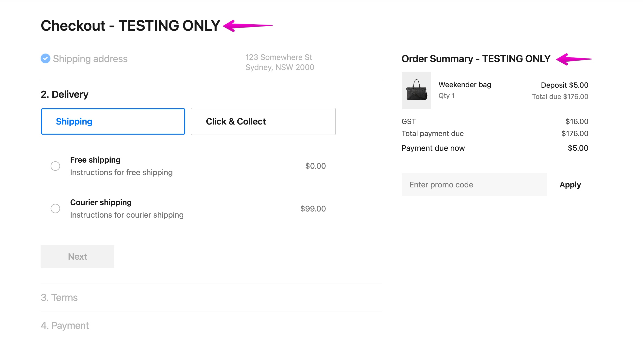Expand the 3. Terms section
643x364 pixels.
pyautogui.click(x=59, y=297)
